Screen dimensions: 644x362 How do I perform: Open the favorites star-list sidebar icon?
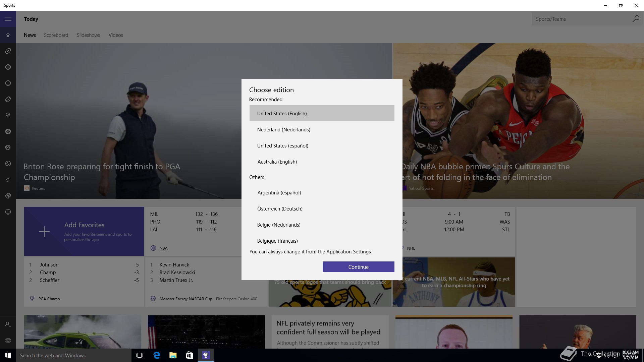[x=8, y=180]
